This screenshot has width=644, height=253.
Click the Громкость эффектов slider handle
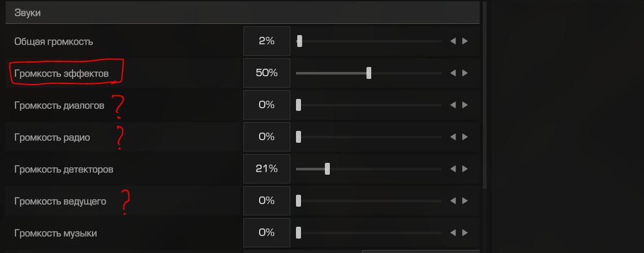click(369, 73)
